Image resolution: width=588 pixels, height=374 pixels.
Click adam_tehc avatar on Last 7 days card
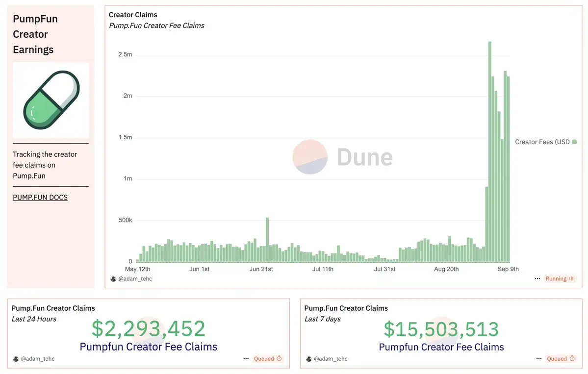308,359
